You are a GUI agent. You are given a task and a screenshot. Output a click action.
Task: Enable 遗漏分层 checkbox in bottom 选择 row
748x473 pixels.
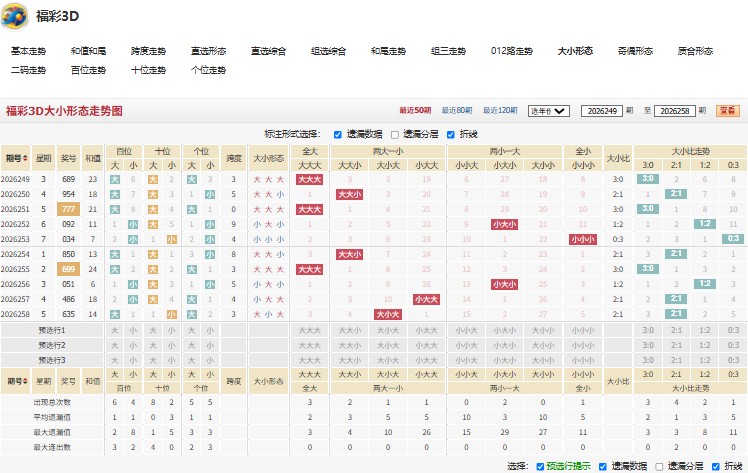(659, 466)
